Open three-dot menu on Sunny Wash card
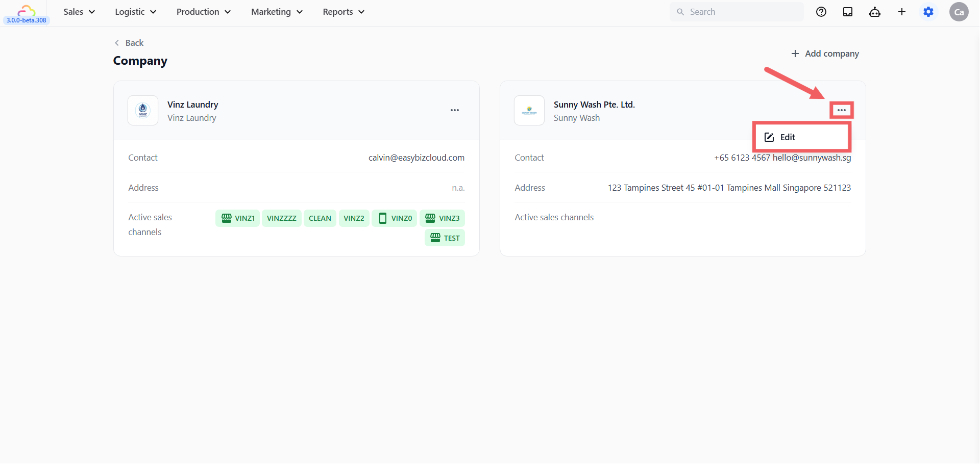Viewport: 980px width, 464px height. [x=842, y=110]
